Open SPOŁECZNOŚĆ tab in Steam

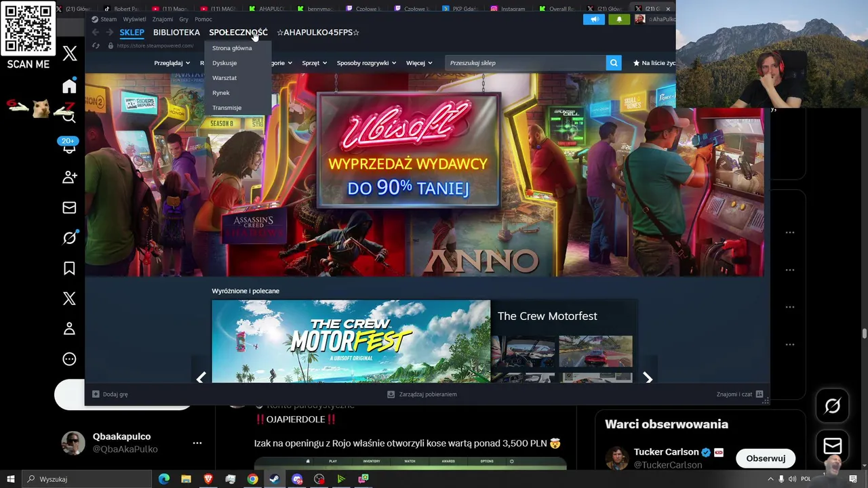point(238,33)
